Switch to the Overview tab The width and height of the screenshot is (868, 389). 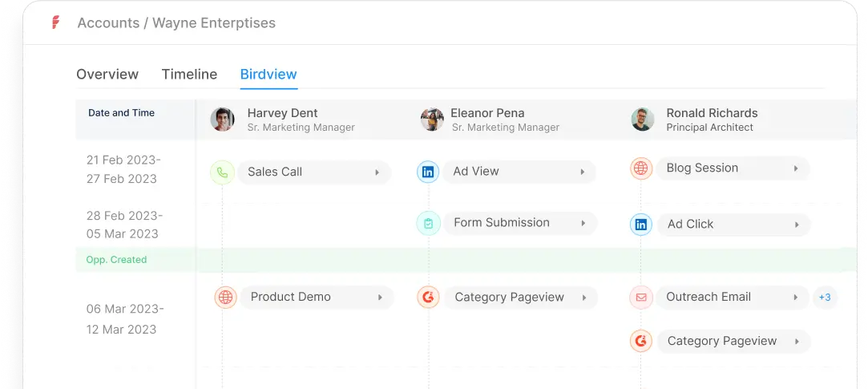pyautogui.click(x=107, y=75)
